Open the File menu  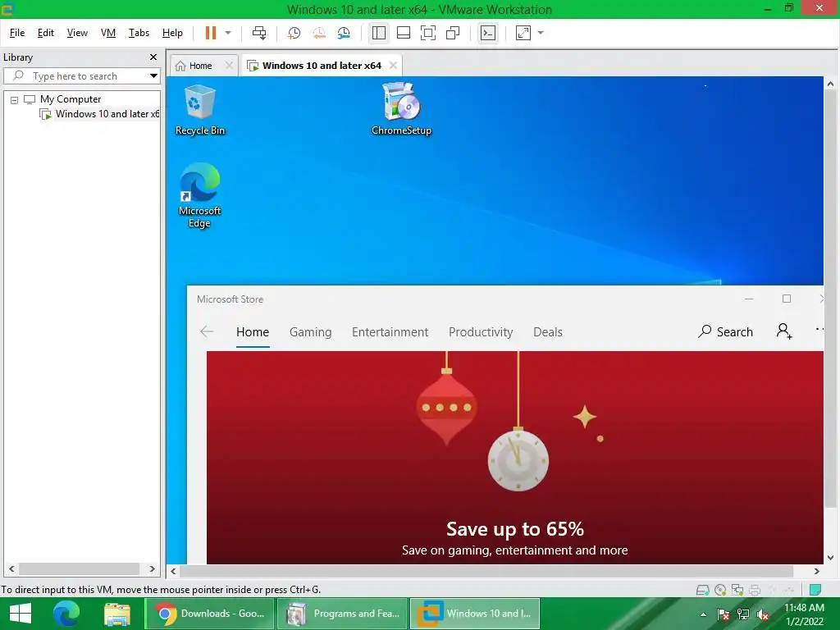(x=17, y=33)
